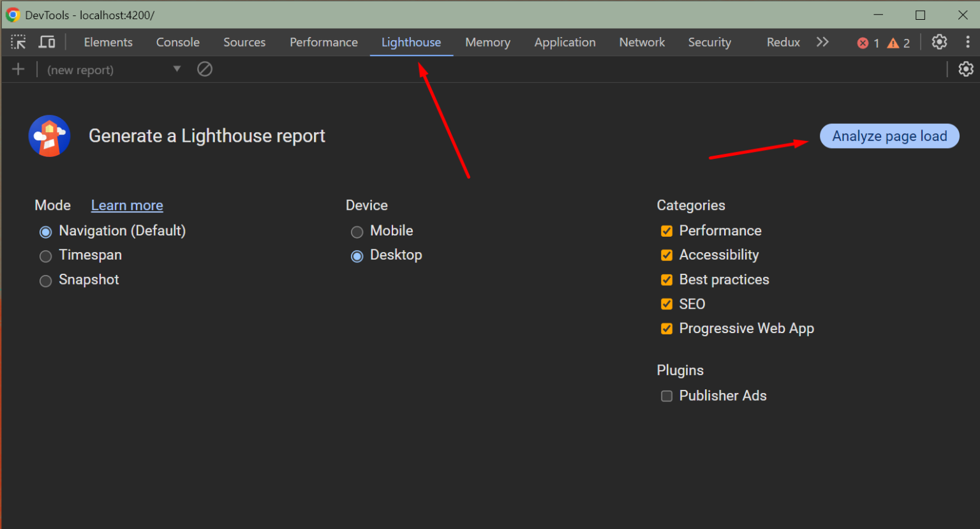Viewport: 980px width, 529px height.
Task: Open the Redux panel tab
Action: click(x=783, y=41)
